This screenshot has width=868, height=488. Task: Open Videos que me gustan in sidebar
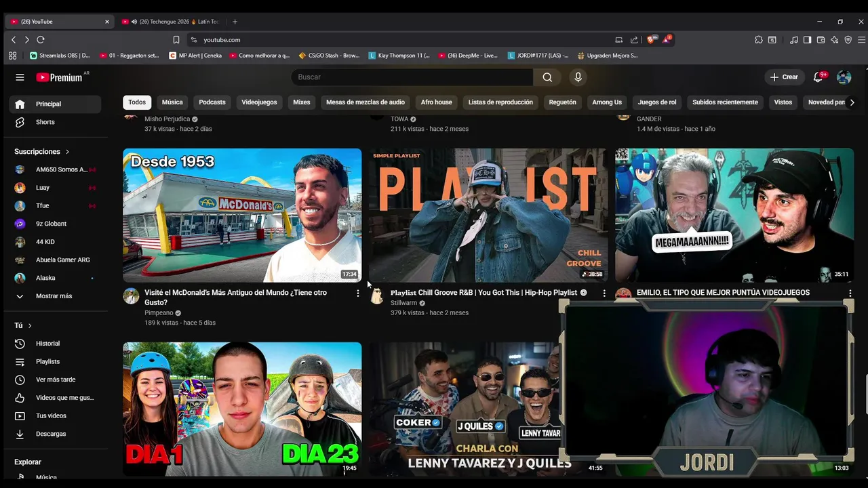click(x=54, y=398)
